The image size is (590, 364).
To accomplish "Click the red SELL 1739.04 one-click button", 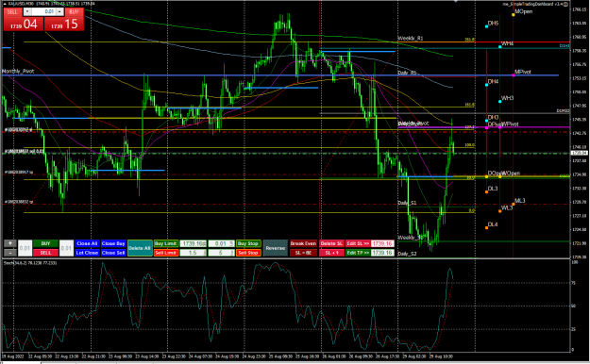I will [24, 25].
